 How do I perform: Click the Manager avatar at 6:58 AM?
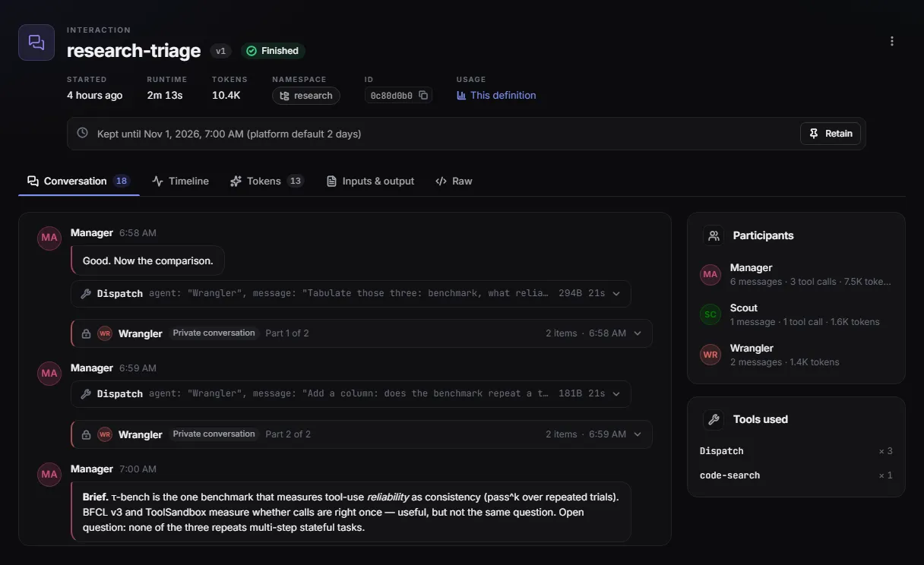pyautogui.click(x=49, y=238)
